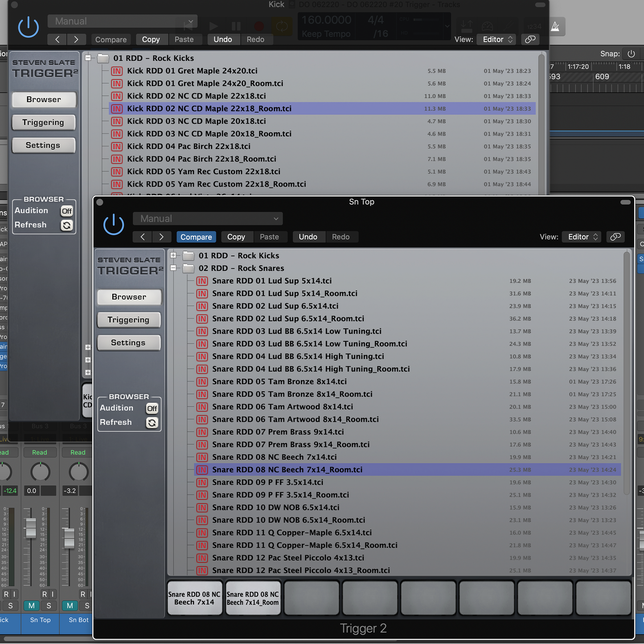Toggle Compare in the Sn Top window
The width and height of the screenshot is (644, 644).
[x=196, y=237]
